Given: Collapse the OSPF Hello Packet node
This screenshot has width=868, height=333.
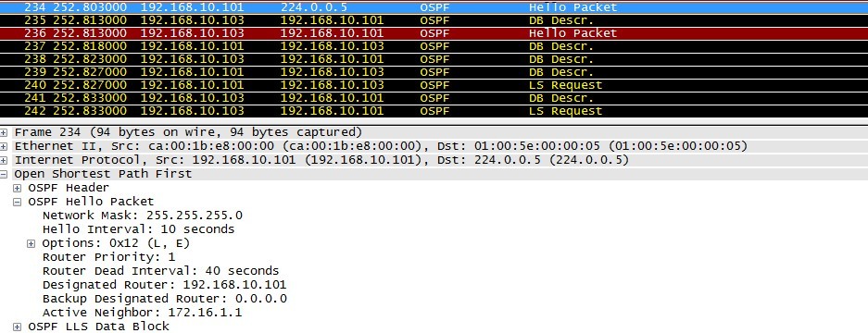Looking at the screenshot, I should [18, 202].
